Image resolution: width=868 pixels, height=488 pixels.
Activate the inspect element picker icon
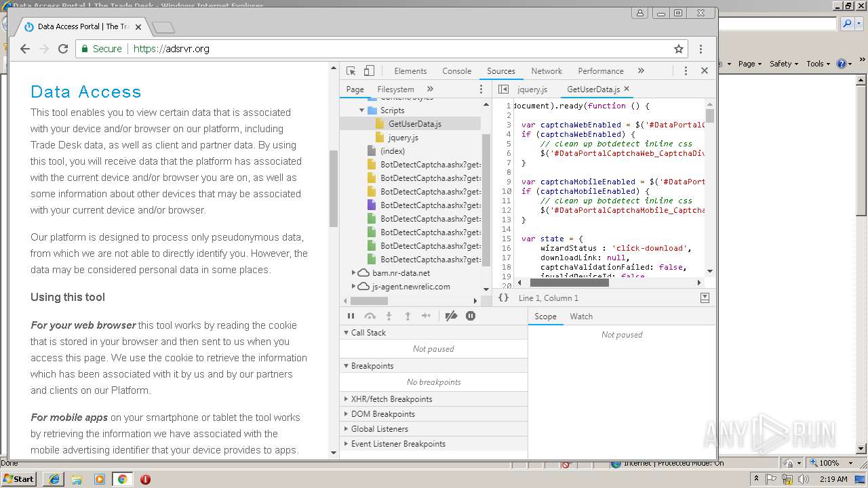click(x=351, y=70)
